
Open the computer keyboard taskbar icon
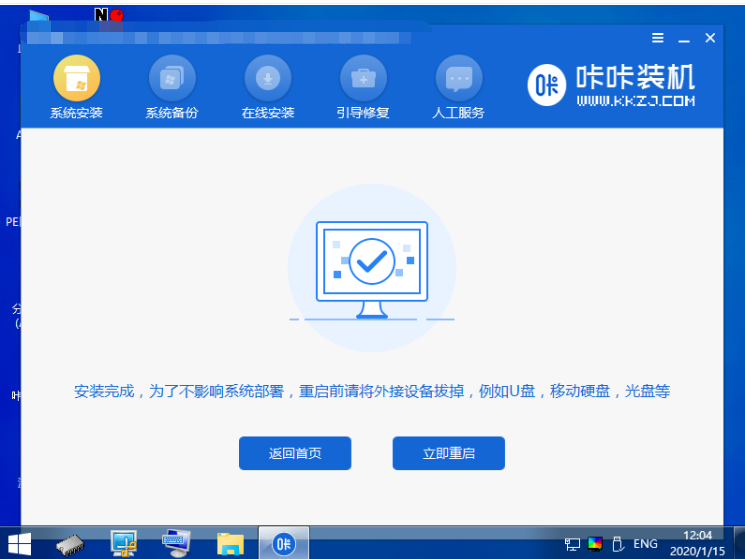[177, 543]
